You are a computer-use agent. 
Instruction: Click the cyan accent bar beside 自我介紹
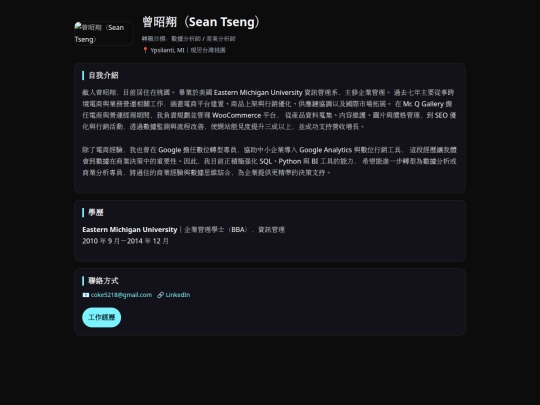[x=83, y=75]
